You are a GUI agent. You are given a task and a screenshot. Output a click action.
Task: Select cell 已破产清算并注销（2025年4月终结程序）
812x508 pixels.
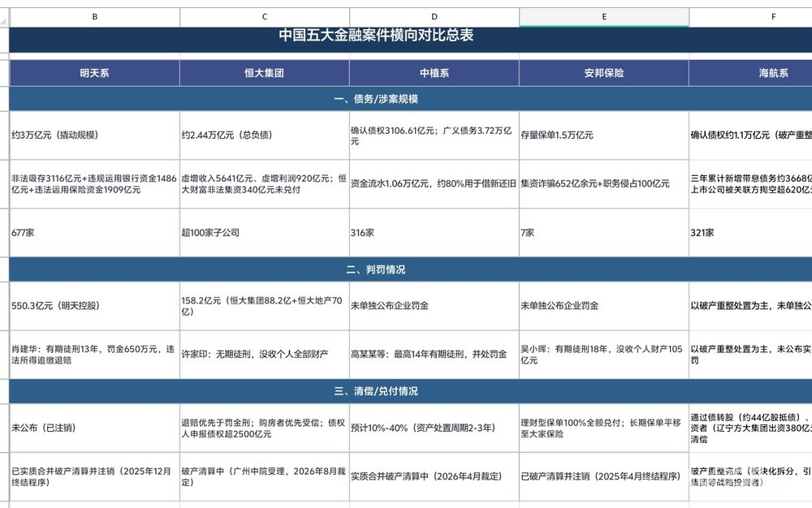604,476
